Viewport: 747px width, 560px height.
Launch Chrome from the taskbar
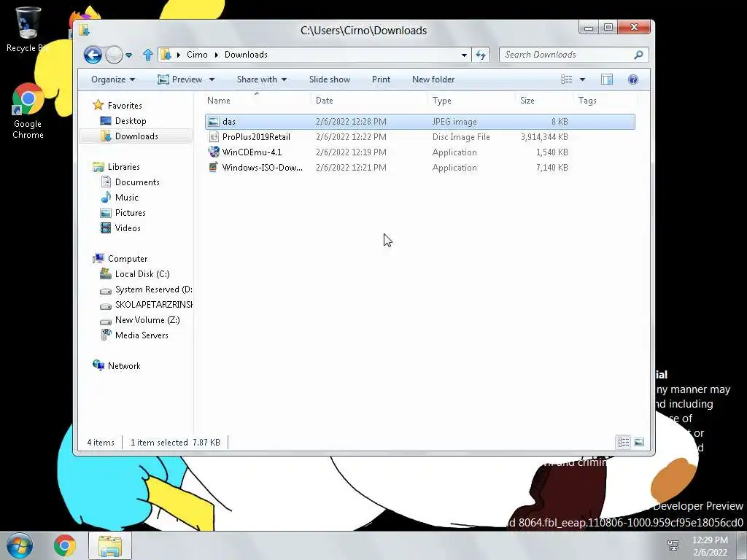click(65, 545)
